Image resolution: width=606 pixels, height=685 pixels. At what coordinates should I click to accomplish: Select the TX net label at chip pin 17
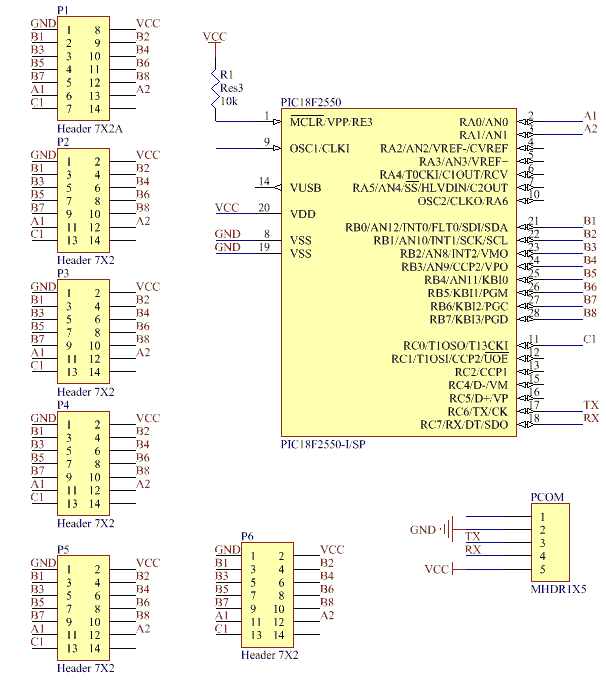click(591, 405)
